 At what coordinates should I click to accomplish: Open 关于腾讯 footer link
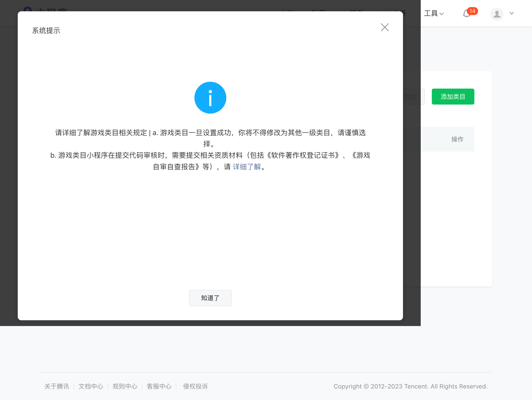(57, 386)
